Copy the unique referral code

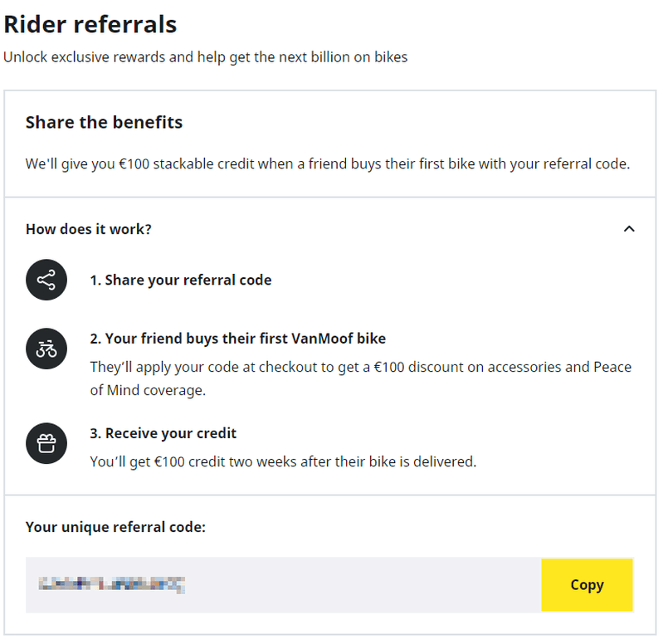587,585
